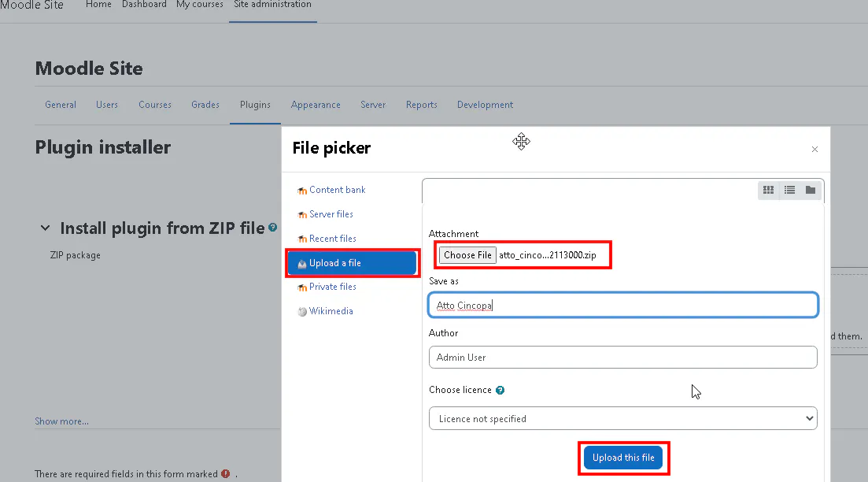
Task: Go to My courses in top navigation
Action: (x=200, y=5)
